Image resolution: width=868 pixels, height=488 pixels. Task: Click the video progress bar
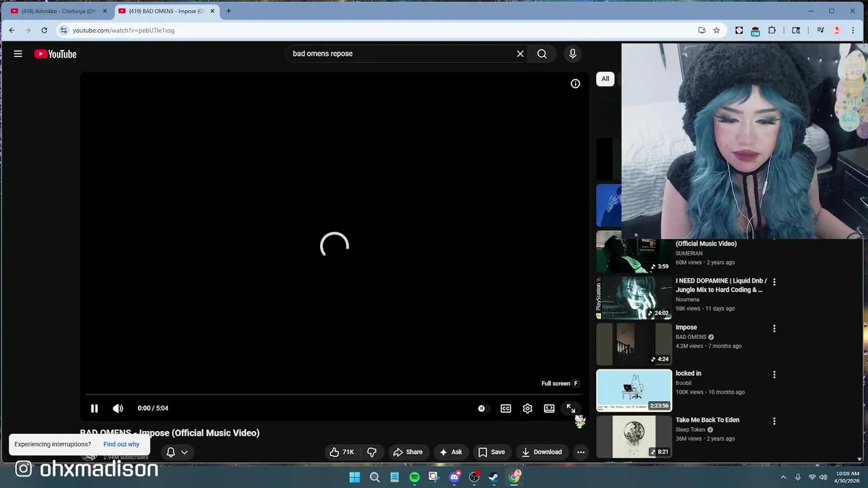point(334,394)
